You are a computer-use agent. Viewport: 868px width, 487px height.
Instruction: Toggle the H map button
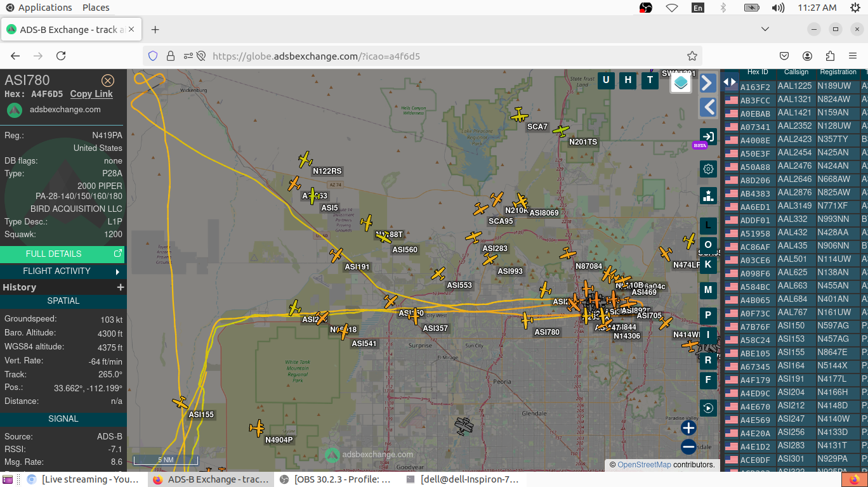628,80
